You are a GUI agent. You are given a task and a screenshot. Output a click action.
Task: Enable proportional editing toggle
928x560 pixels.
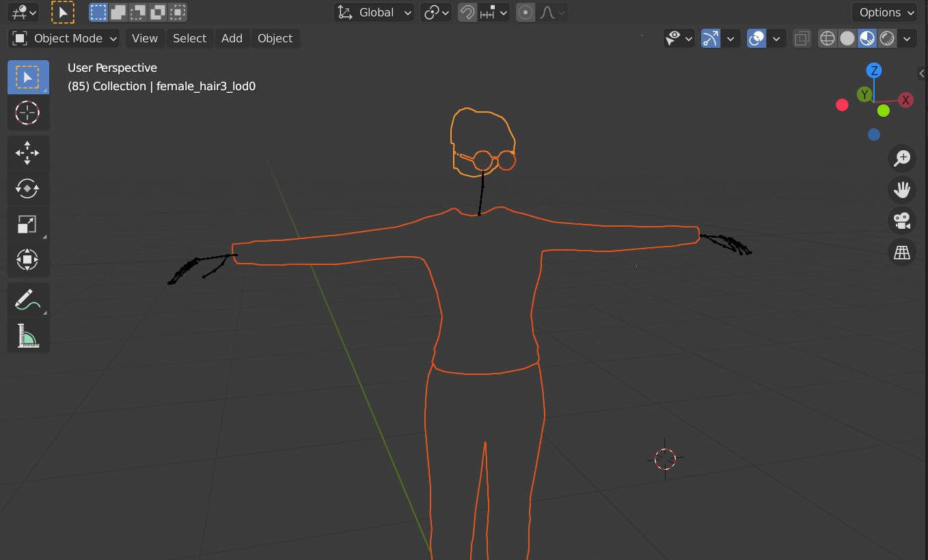[526, 12]
